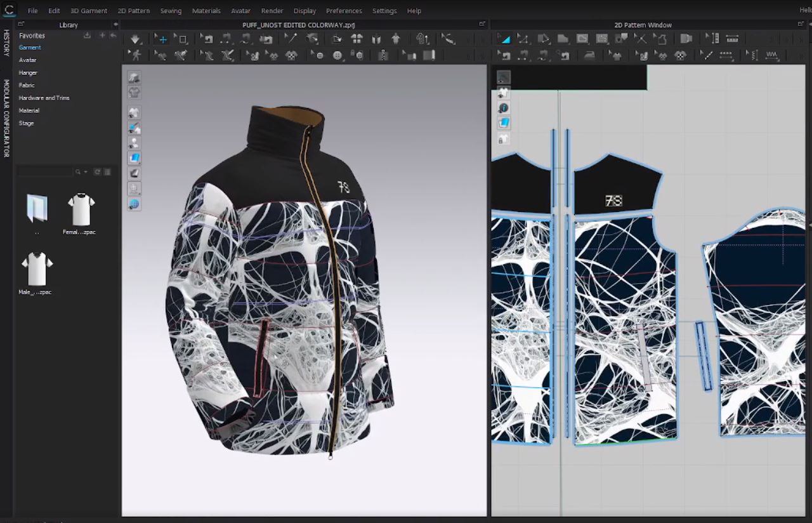Open the Sewing menu
The width and height of the screenshot is (812, 523).
171,11
